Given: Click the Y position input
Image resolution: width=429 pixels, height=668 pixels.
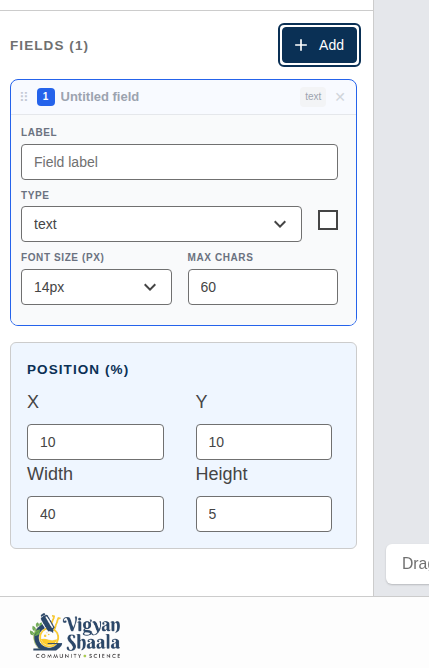Looking at the screenshot, I should coord(264,442).
